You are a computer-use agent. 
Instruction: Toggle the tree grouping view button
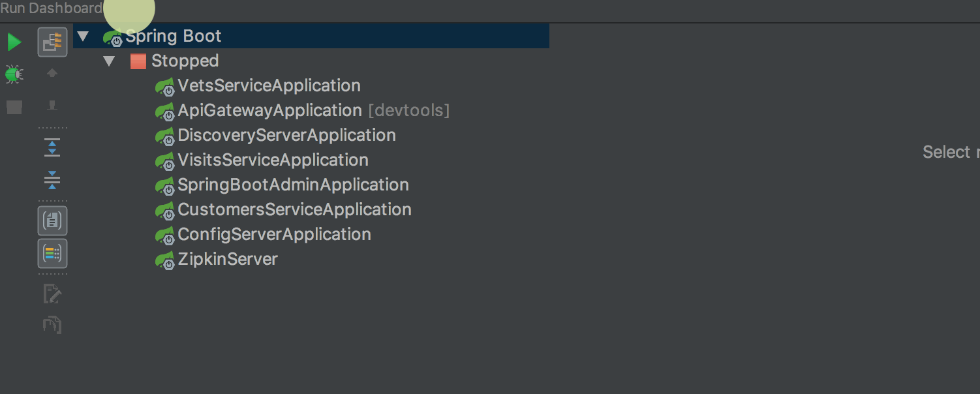coord(52,42)
